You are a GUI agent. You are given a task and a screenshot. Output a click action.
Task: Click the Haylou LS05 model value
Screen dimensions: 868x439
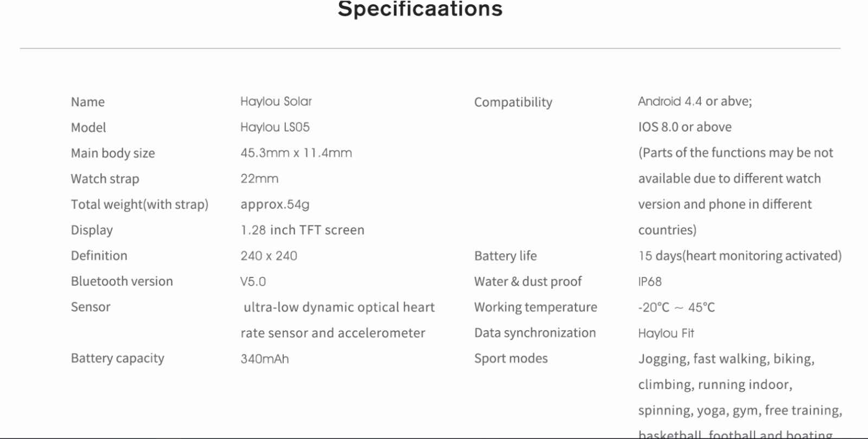(x=275, y=127)
